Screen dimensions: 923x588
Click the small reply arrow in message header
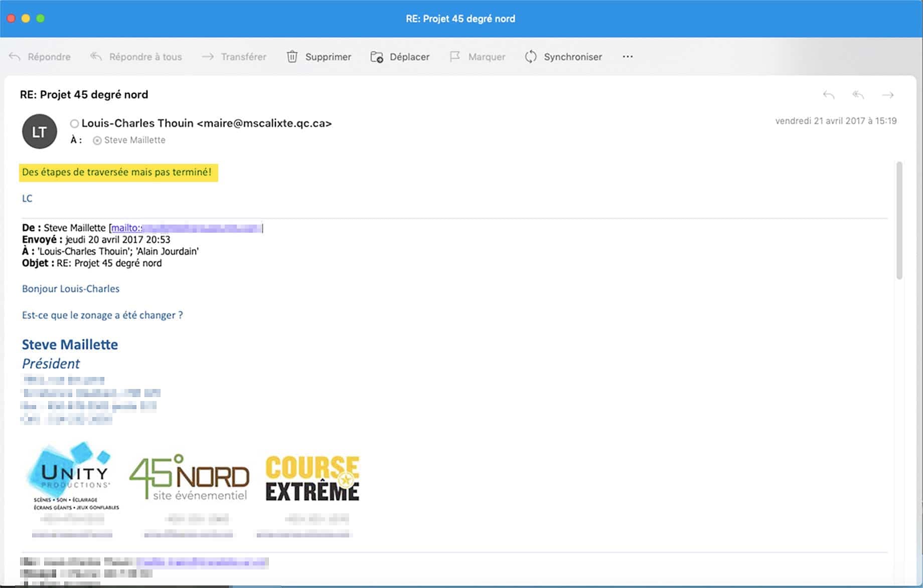point(829,95)
